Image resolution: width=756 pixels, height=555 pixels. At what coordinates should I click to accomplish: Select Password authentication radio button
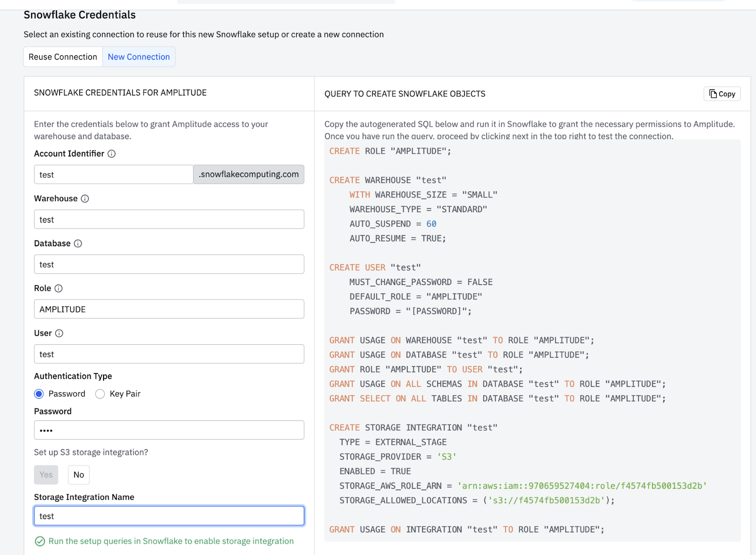[x=39, y=394]
